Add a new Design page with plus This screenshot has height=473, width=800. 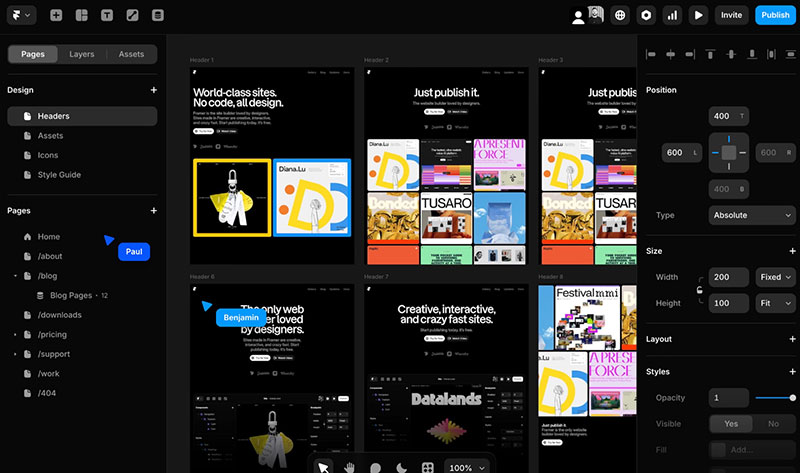[x=154, y=90]
